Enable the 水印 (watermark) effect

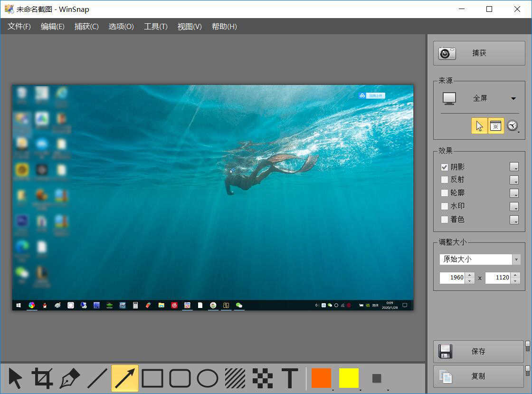tap(444, 206)
